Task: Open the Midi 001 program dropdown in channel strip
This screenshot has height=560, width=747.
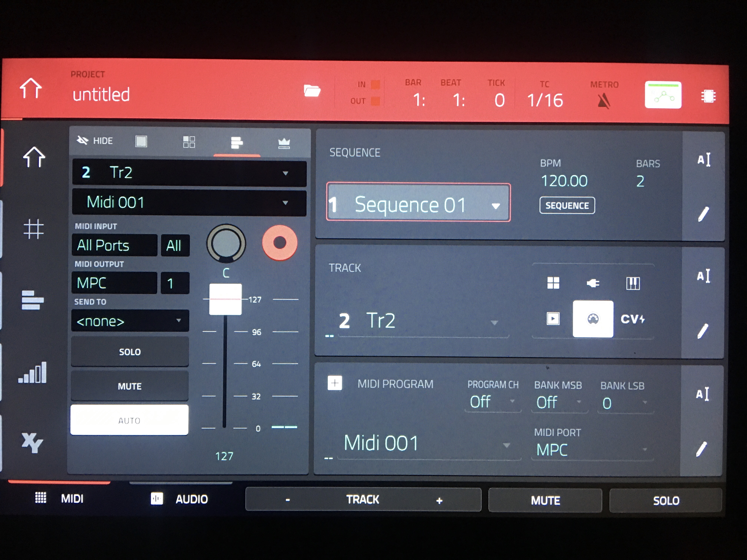Action: [x=189, y=202]
